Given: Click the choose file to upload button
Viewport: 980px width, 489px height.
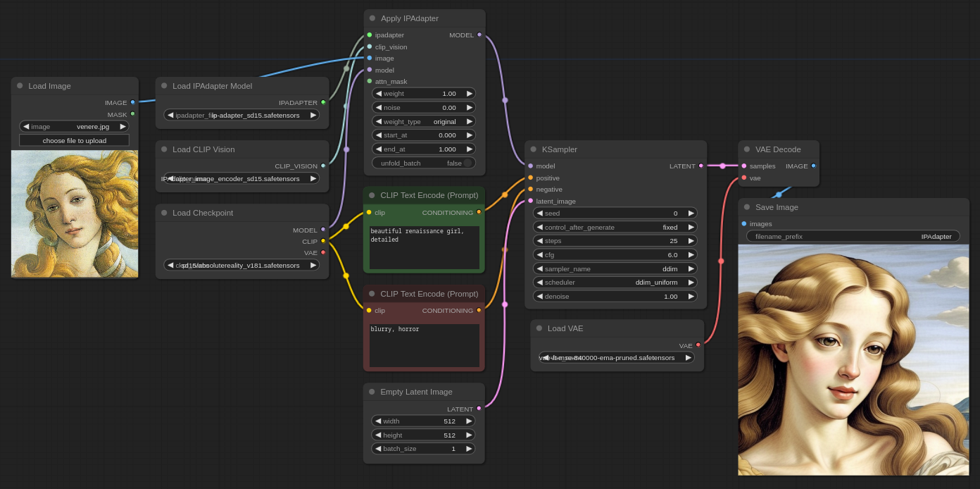Looking at the screenshot, I should (x=74, y=140).
